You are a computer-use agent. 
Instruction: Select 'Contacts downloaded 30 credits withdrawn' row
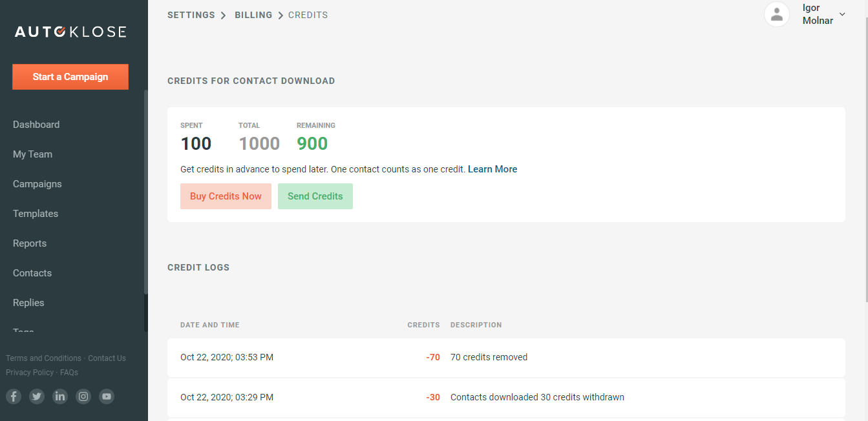coord(506,398)
